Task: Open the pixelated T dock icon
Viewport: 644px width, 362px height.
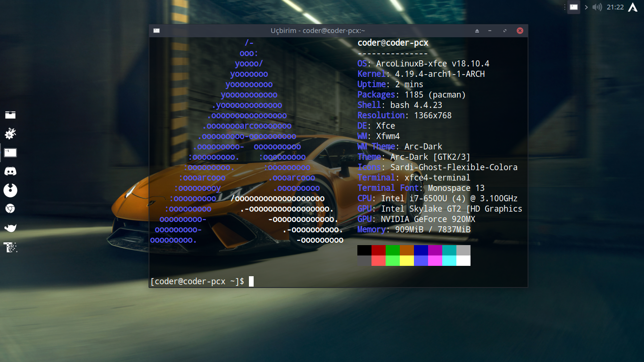Action: click(x=10, y=247)
